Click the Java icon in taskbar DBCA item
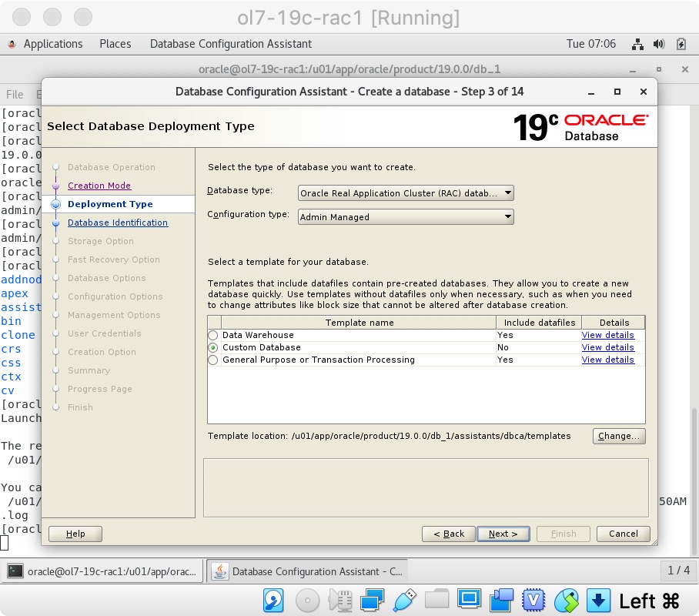This screenshot has height=616, width=699. pos(219,571)
